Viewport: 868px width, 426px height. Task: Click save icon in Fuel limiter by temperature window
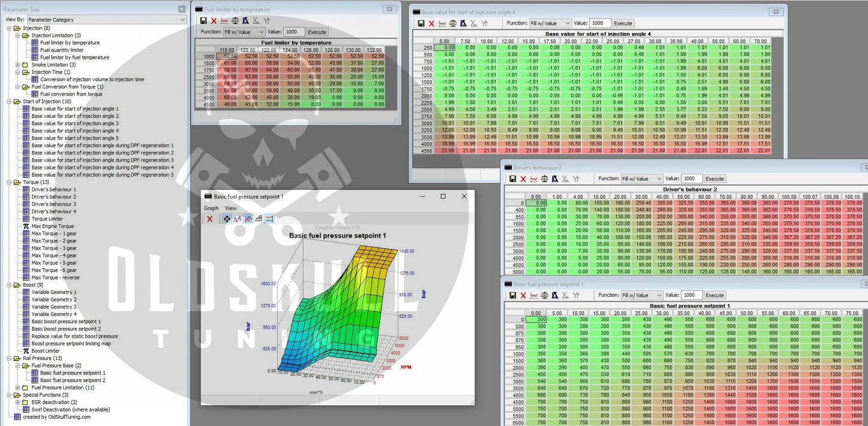(x=204, y=20)
